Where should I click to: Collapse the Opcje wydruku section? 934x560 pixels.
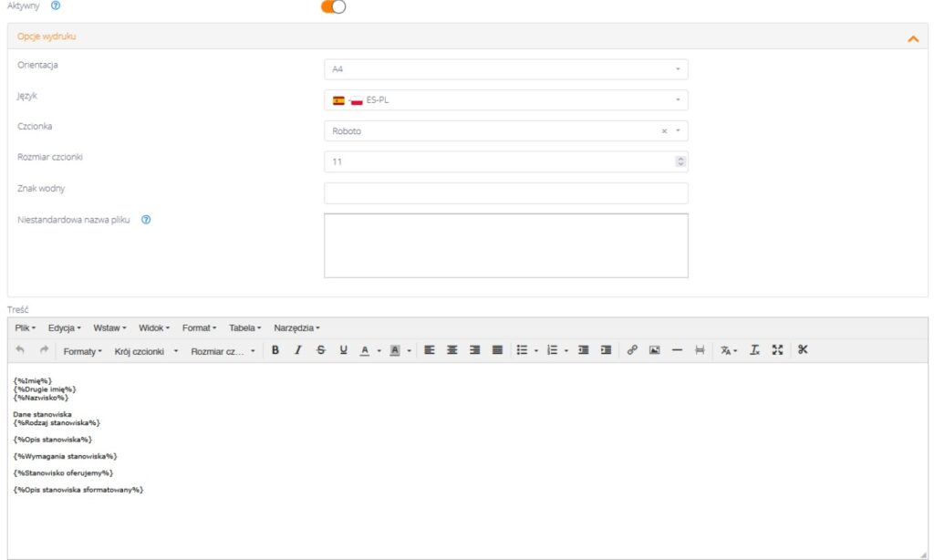click(912, 38)
